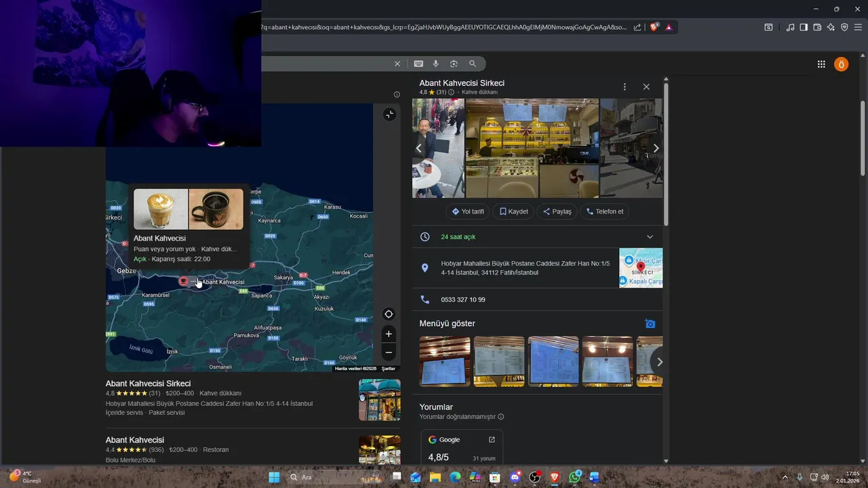Open the Windows Start menu
Image resolution: width=868 pixels, height=488 pixels.
tap(274, 477)
